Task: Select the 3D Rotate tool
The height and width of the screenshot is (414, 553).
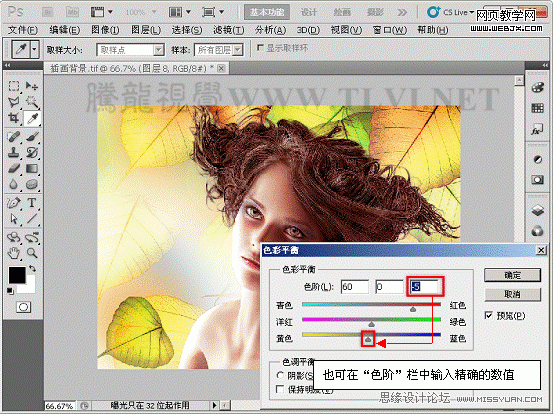Action: [x=14, y=237]
